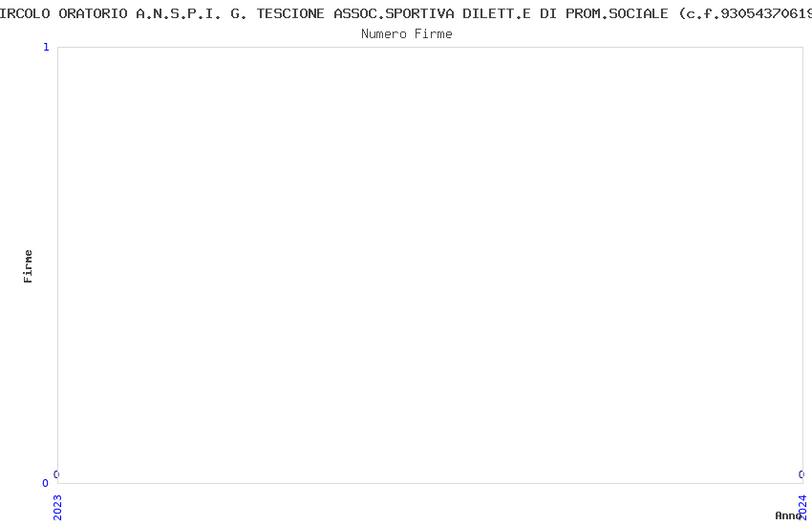Image resolution: width=812 pixels, height=525 pixels.
Task: Click the 'G.' initial in the title
Action: pos(239,14)
